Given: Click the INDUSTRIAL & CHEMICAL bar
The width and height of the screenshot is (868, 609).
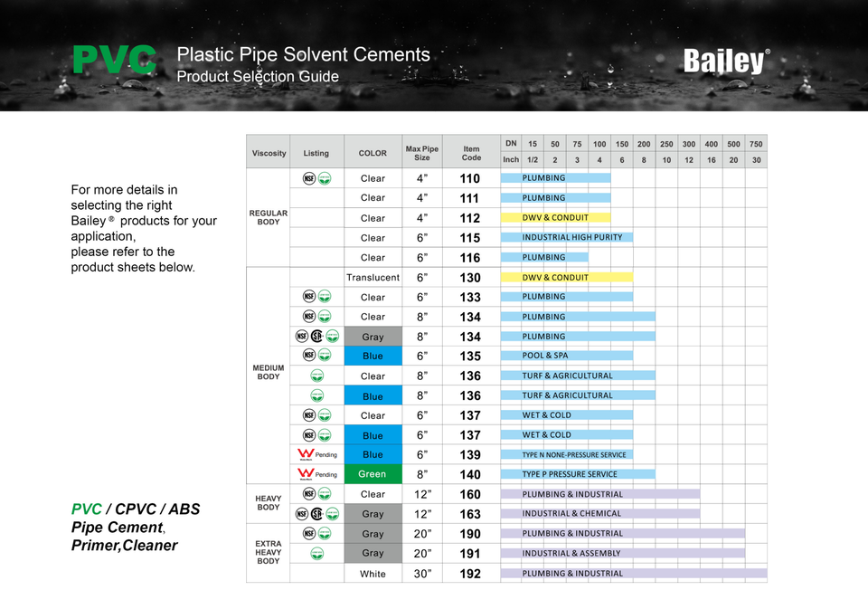Looking at the screenshot, I should tap(600, 513).
